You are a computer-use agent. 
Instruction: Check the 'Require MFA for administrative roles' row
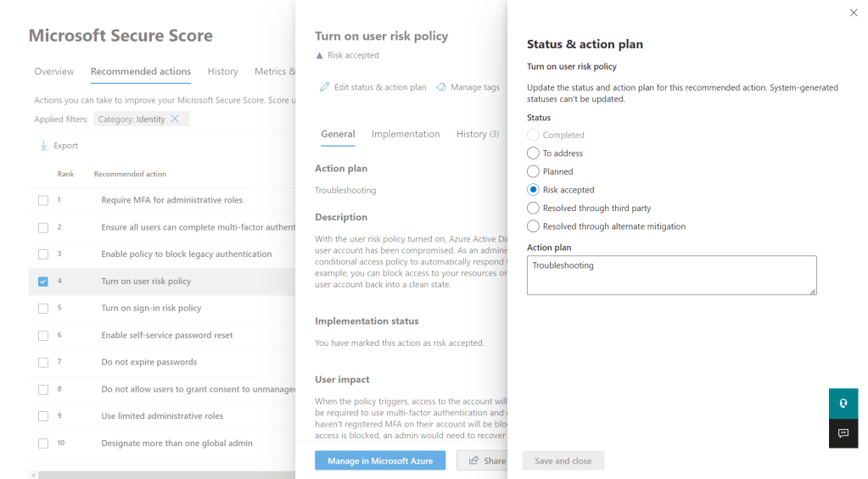43,200
